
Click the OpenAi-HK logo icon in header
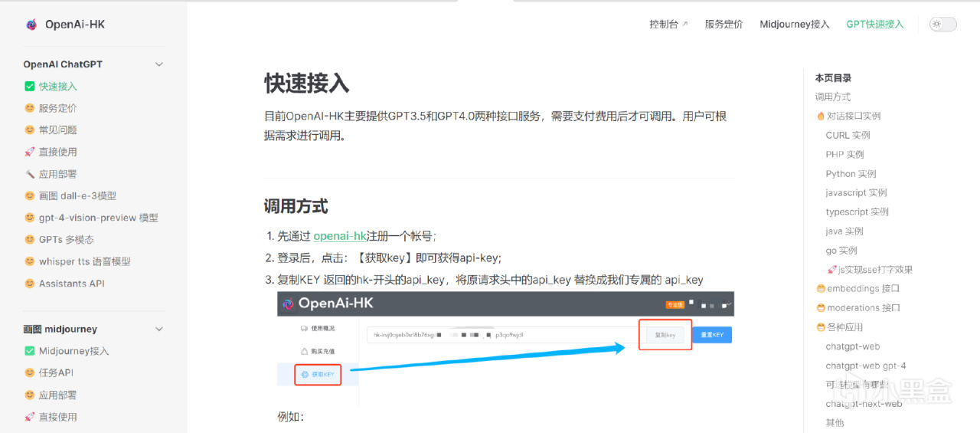coord(31,25)
